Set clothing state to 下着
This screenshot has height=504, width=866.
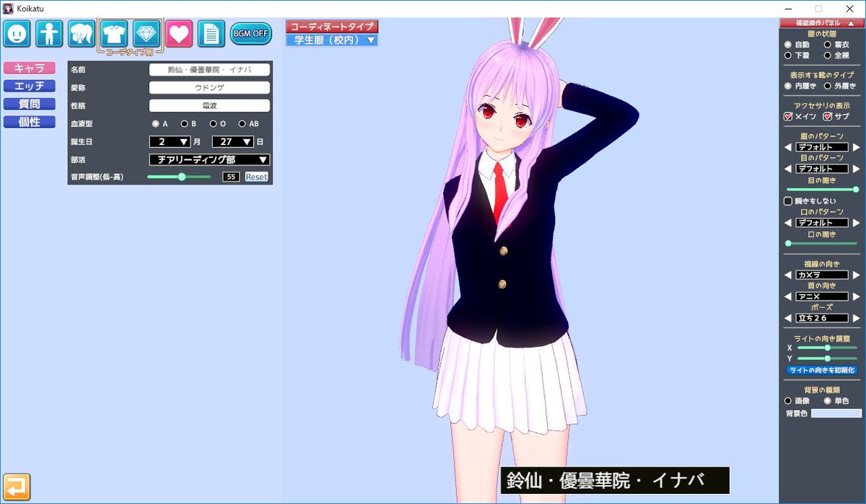point(788,55)
